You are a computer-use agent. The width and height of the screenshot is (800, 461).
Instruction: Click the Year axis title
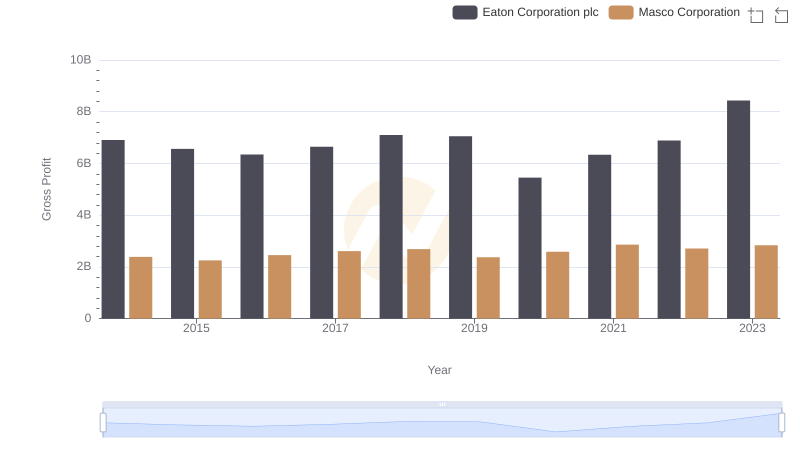[439, 370]
